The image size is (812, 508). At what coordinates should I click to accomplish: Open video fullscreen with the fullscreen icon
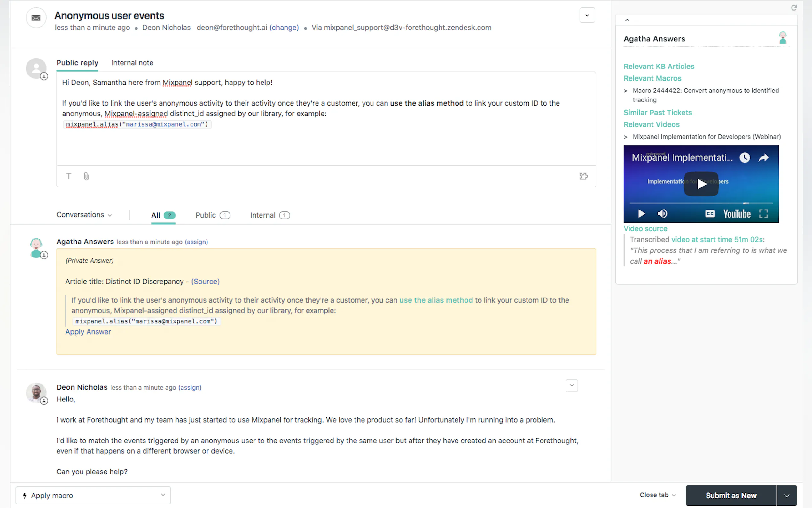point(763,214)
